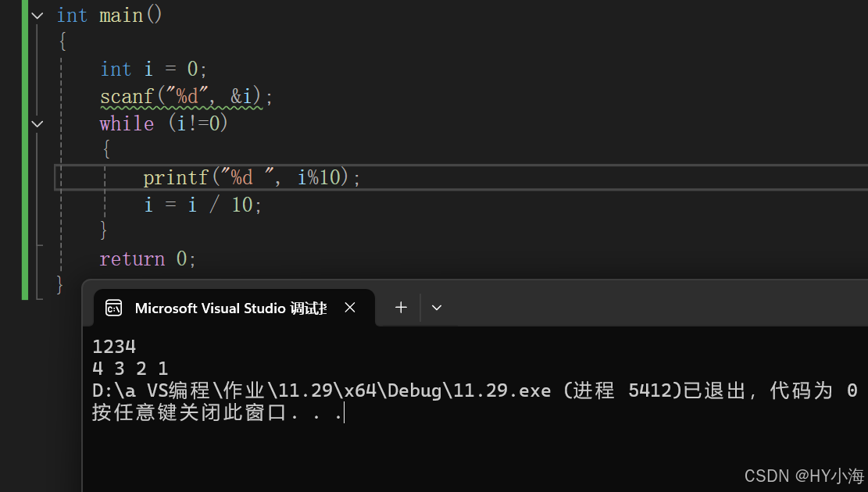
Task: Click the green change indicator bar in the gutter
Action: click(x=24, y=148)
